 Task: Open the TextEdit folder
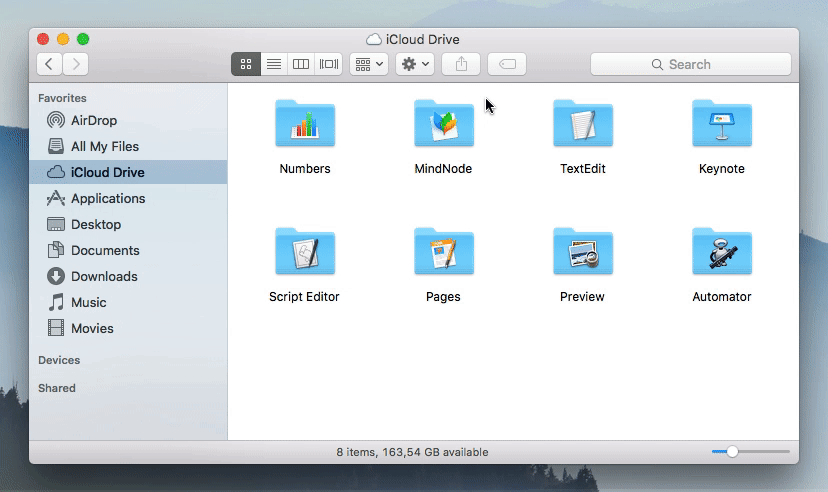(x=583, y=124)
